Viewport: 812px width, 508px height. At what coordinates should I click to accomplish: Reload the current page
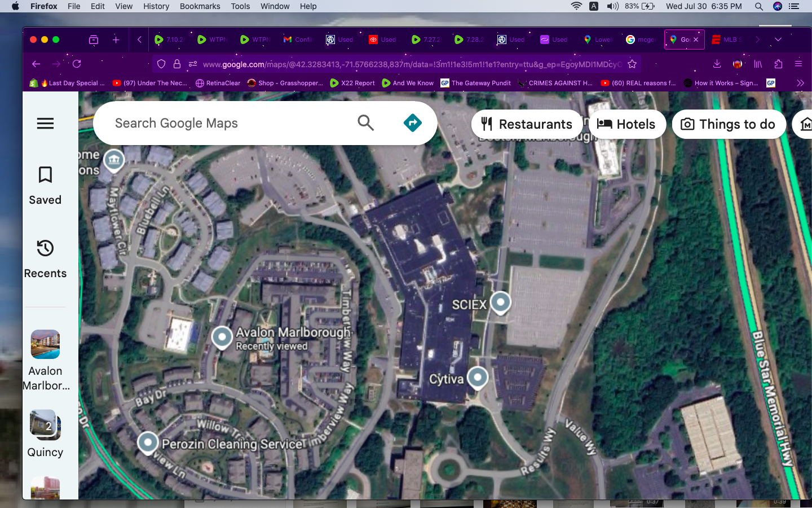[x=77, y=64]
